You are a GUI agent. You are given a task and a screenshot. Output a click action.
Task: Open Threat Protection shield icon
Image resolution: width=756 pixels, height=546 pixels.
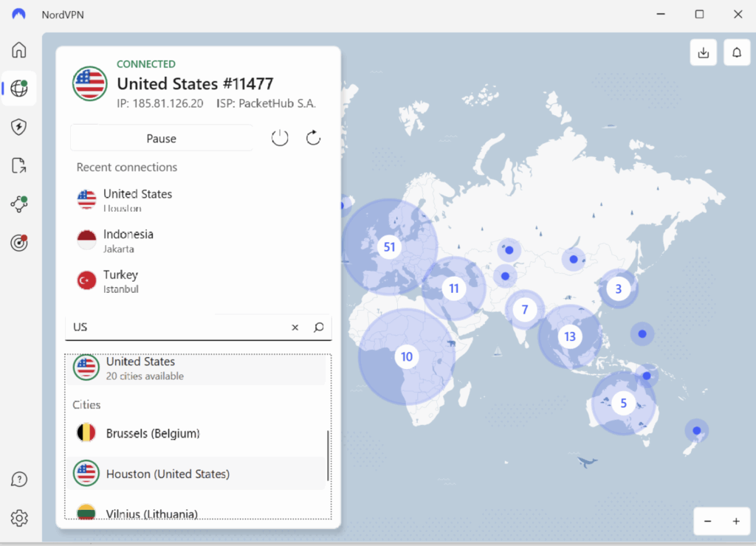(18, 127)
